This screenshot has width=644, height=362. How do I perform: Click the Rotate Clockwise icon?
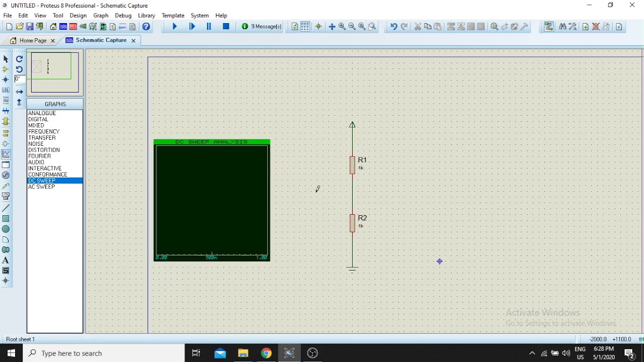coord(19,59)
